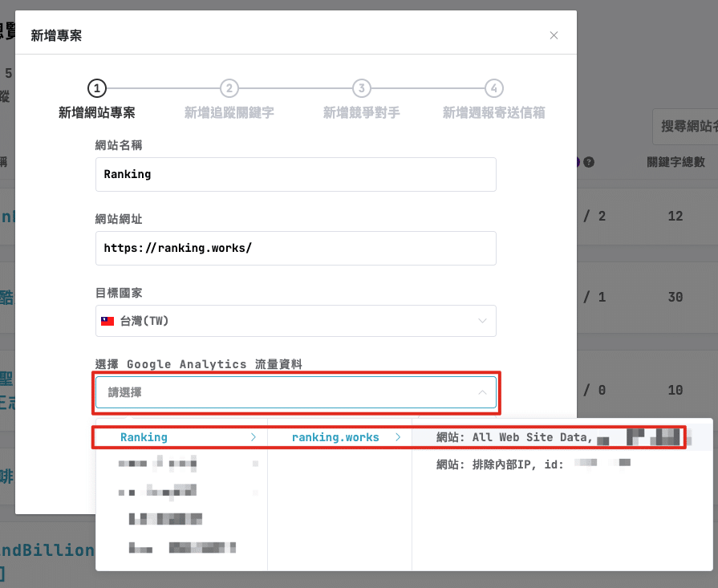Collapse the Analytics dropdown using its caret
Viewport: 718px width, 588px height.
coord(483,392)
